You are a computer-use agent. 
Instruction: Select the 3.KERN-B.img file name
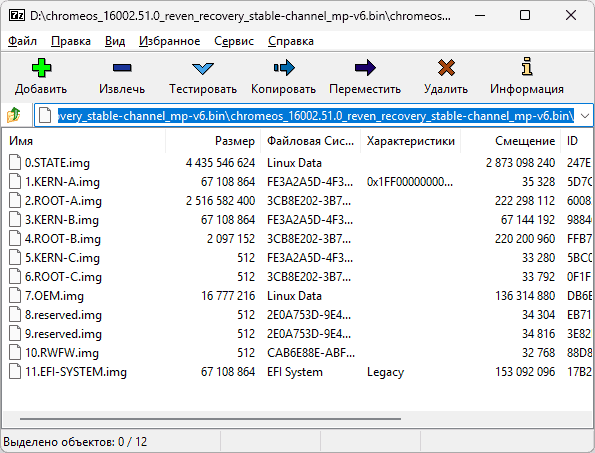pos(62,220)
